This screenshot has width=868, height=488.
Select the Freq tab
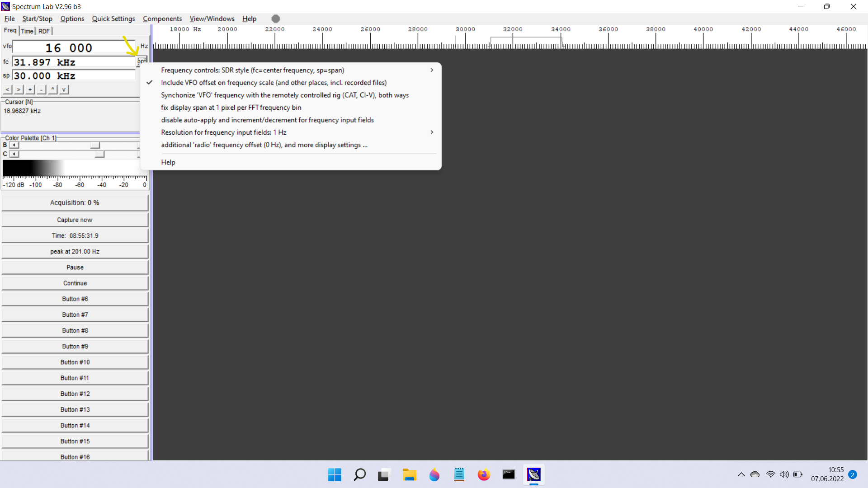click(10, 30)
